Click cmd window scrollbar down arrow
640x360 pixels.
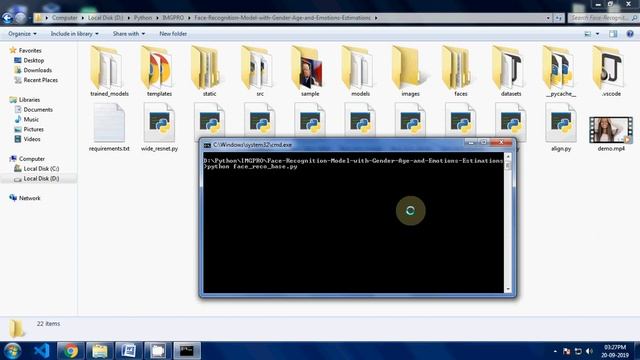[508, 289]
